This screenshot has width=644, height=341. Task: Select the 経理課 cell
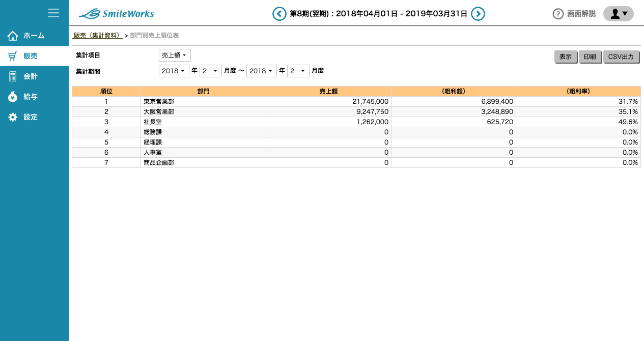pos(203,143)
